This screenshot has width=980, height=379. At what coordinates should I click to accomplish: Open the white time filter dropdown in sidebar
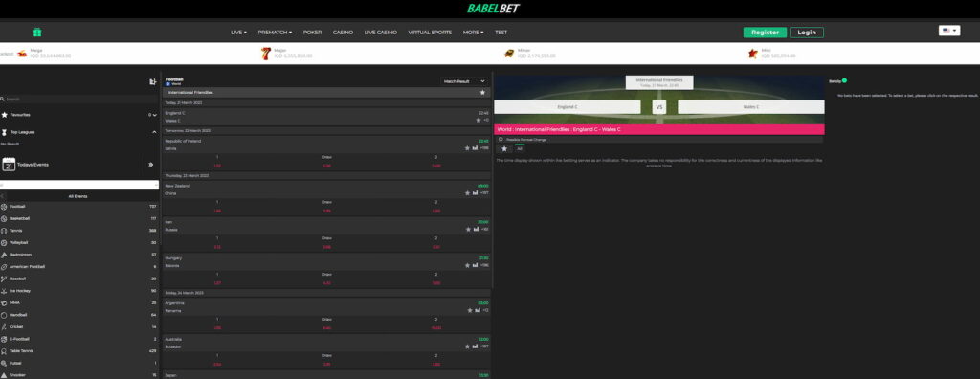(79, 185)
